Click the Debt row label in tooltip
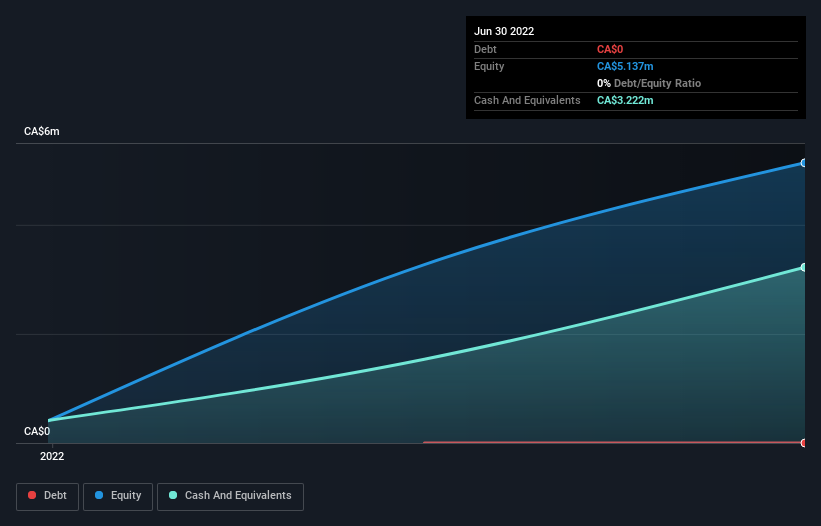 click(485, 49)
